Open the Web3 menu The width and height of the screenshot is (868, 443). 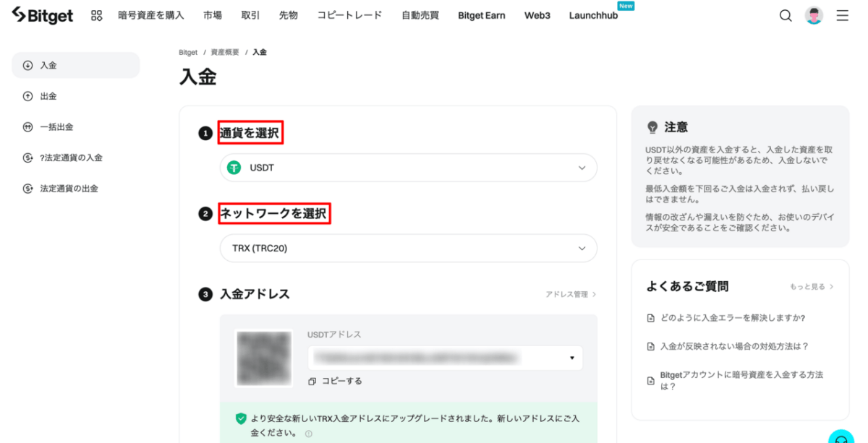pyautogui.click(x=537, y=15)
